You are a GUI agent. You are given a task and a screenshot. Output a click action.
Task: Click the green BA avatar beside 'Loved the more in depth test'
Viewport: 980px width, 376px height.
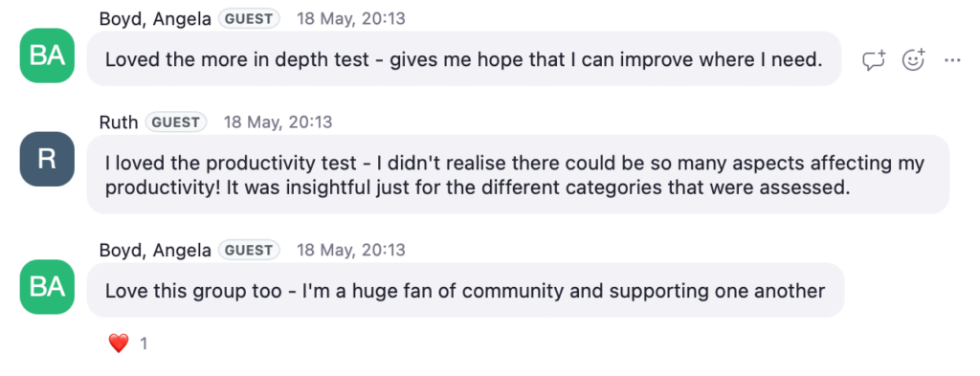click(47, 55)
